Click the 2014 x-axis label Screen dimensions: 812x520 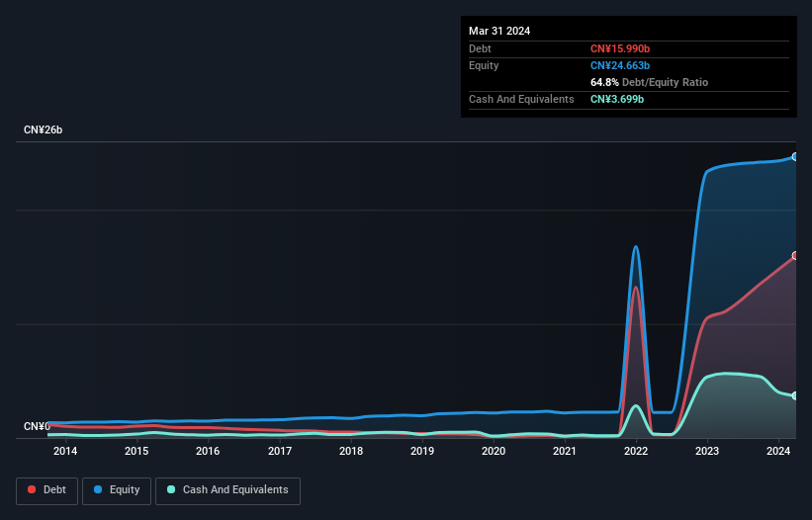65,451
